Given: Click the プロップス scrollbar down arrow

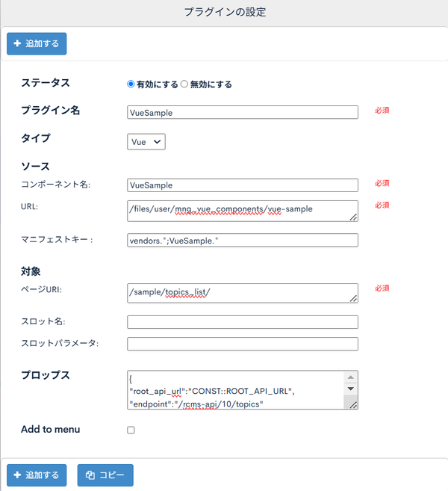Looking at the screenshot, I should coord(351,389).
